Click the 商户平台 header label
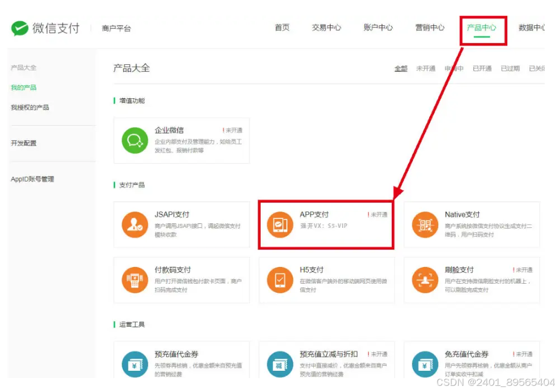Screen dimensions: 557x392 117,28
